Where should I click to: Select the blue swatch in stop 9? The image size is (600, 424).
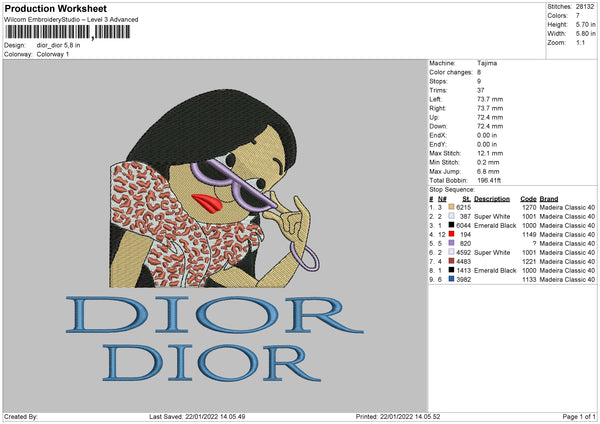click(x=452, y=279)
